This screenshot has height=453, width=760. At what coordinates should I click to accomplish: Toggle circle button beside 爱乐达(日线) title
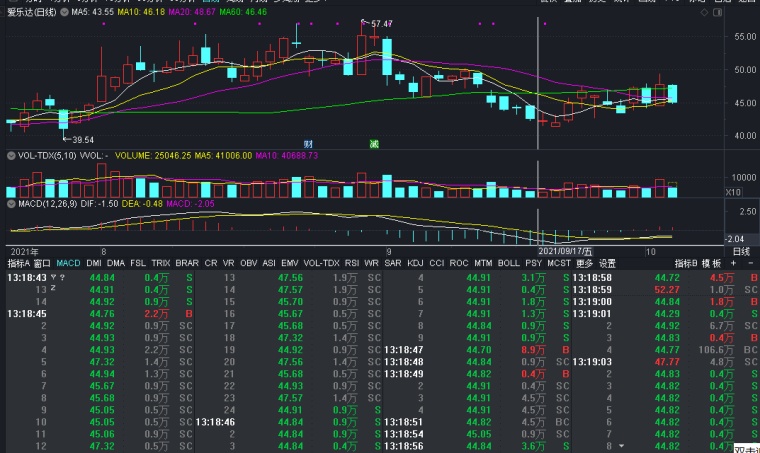(64, 12)
